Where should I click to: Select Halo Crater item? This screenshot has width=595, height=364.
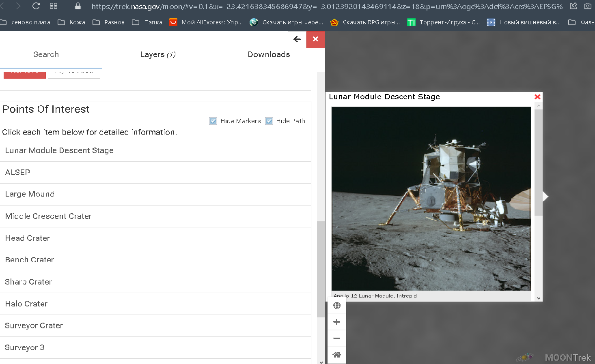tap(155, 304)
